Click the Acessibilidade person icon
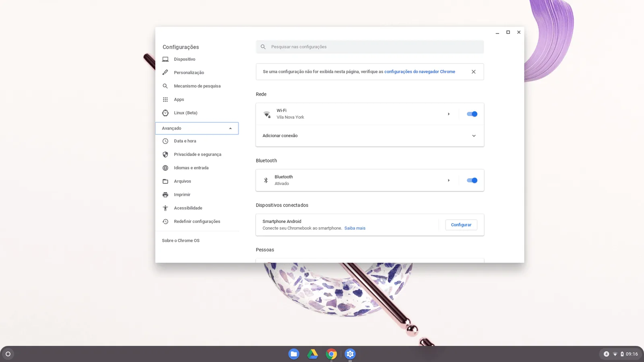The image size is (644, 362). point(165,208)
